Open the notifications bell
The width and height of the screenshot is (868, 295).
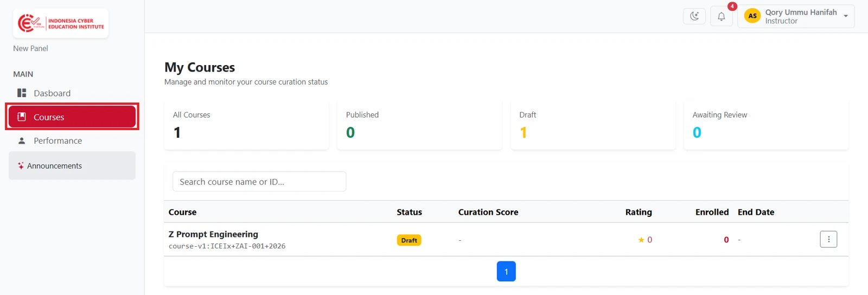point(721,16)
